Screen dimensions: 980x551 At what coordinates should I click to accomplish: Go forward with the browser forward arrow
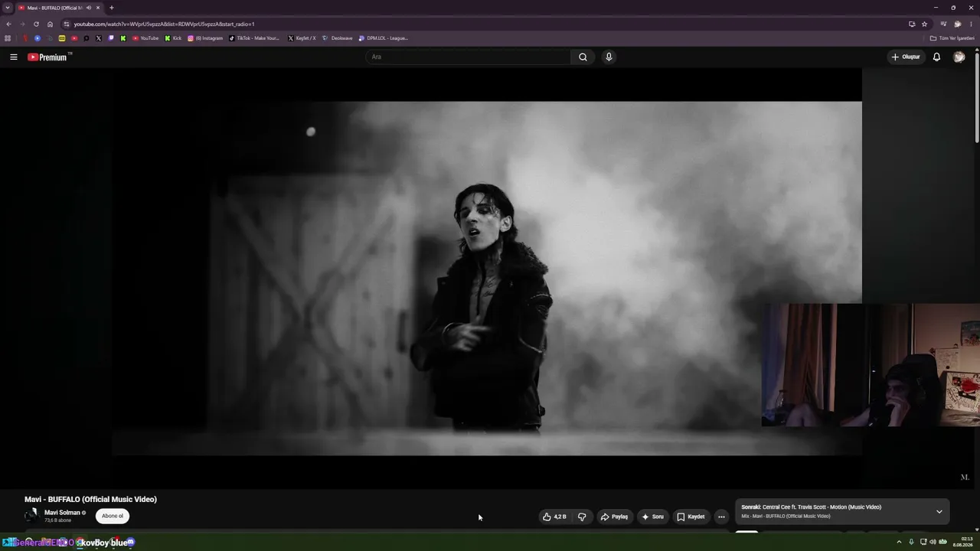click(x=21, y=24)
